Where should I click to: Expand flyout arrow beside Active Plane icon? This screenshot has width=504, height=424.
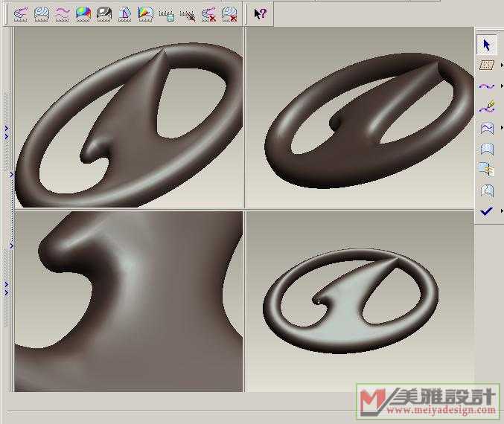502,65
